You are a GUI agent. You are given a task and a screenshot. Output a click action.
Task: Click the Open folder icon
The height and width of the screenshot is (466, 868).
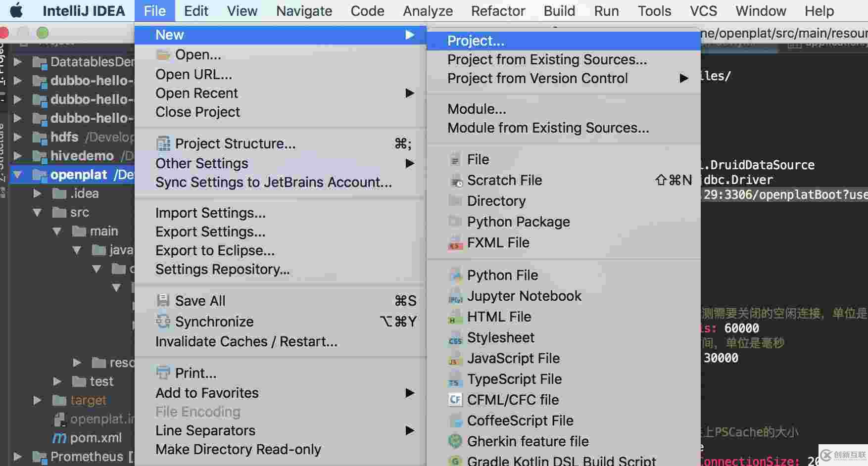(x=163, y=54)
